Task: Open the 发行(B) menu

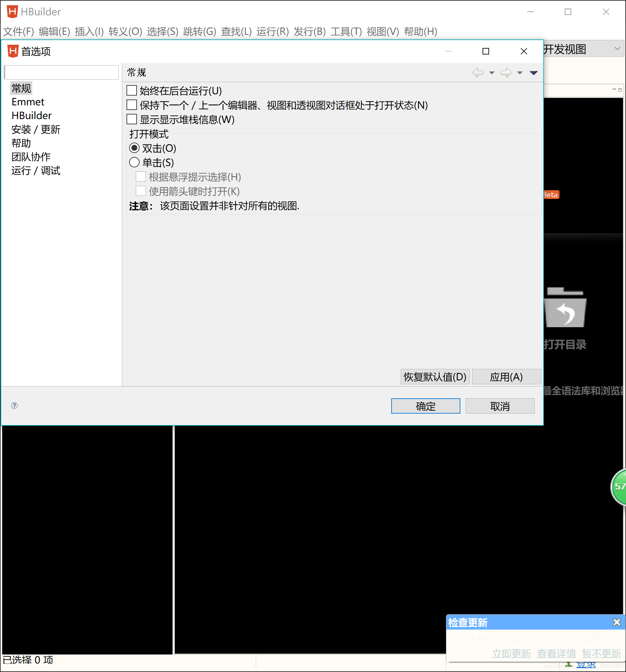Action: (310, 31)
